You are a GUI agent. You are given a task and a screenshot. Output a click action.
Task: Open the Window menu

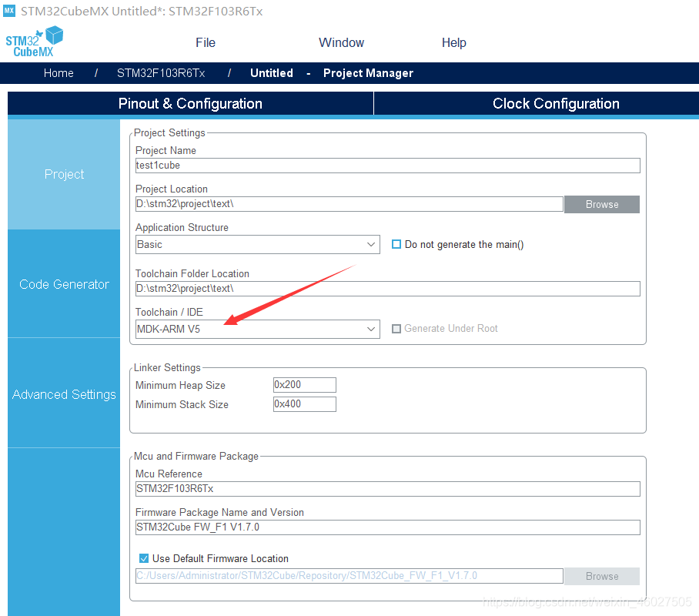[x=341, y=43]
